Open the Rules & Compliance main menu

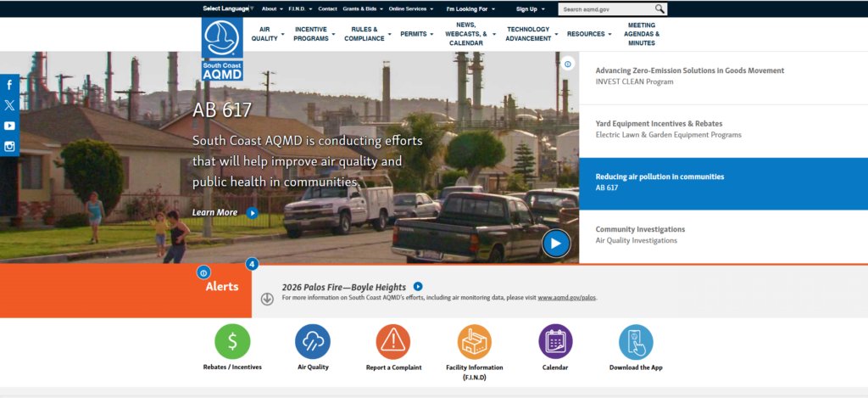pyautogui.click(x=367, y=34)
